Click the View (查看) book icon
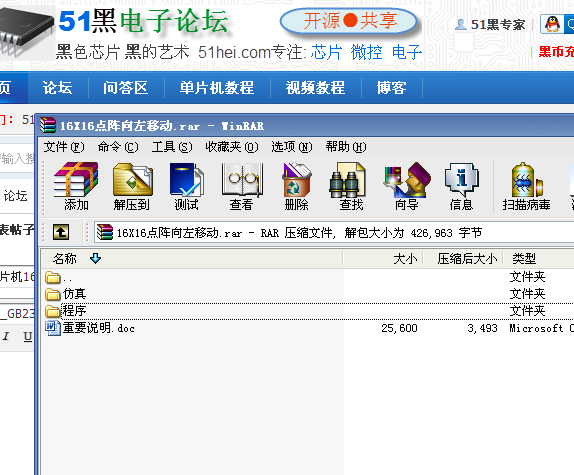 click(241, 186)
